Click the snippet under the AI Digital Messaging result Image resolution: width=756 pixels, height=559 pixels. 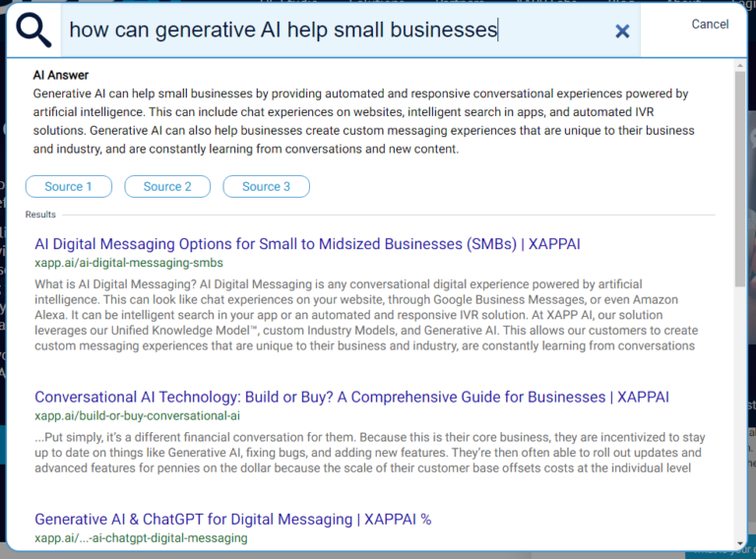[366, 317]
